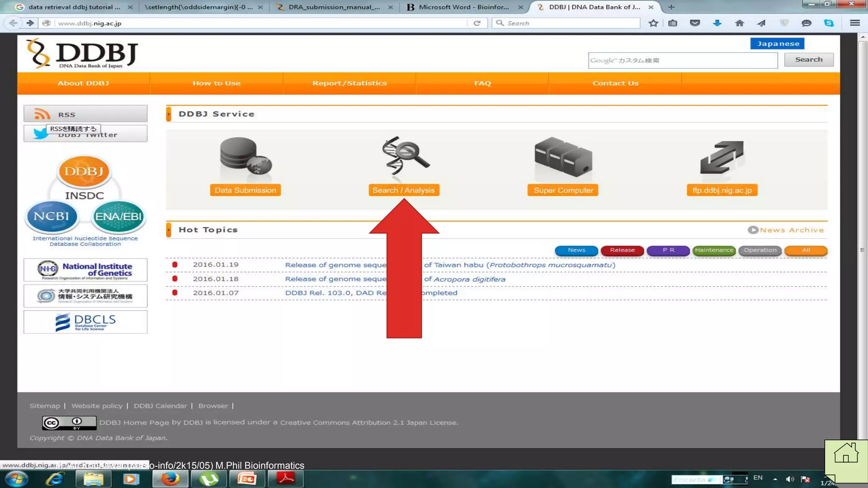Filter hot topics by Maintenance

(x=714, y=250)
